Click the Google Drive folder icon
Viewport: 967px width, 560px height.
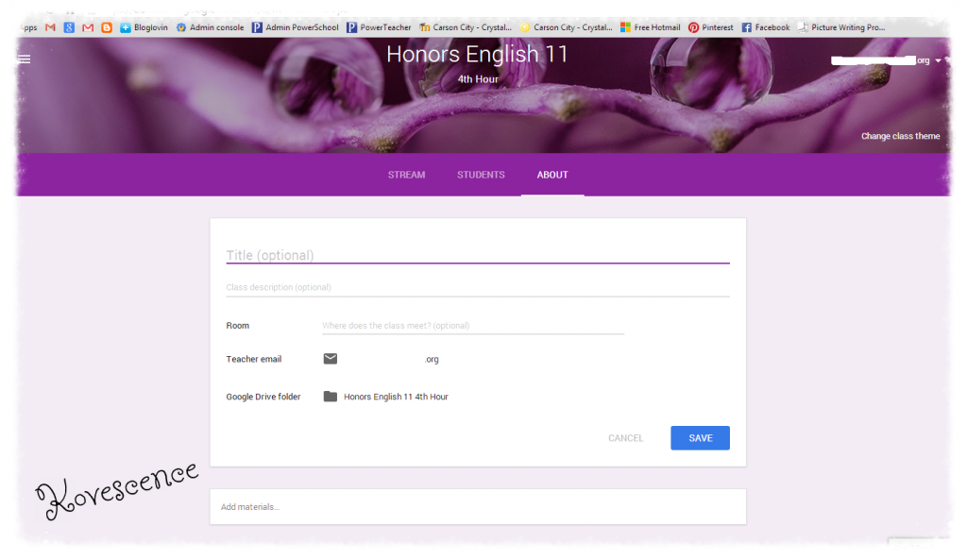(x=330, y=397)
